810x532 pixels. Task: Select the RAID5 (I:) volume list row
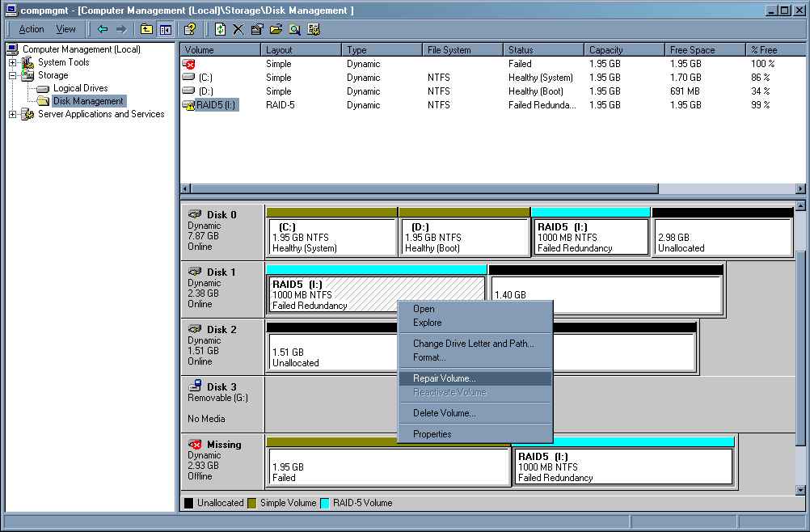[x=493, y=105]
